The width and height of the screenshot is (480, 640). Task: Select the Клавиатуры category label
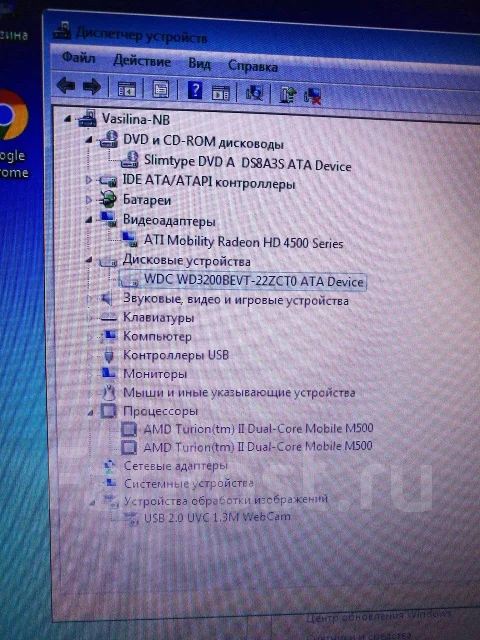click(158, 317)
